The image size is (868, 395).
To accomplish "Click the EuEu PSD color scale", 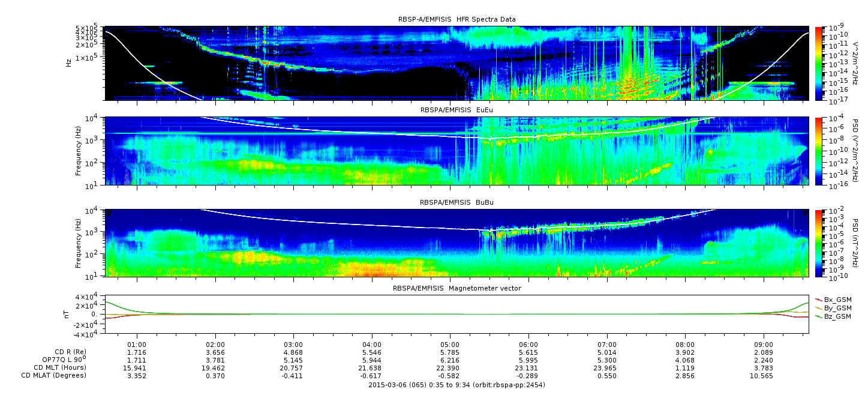I will 819,151.
